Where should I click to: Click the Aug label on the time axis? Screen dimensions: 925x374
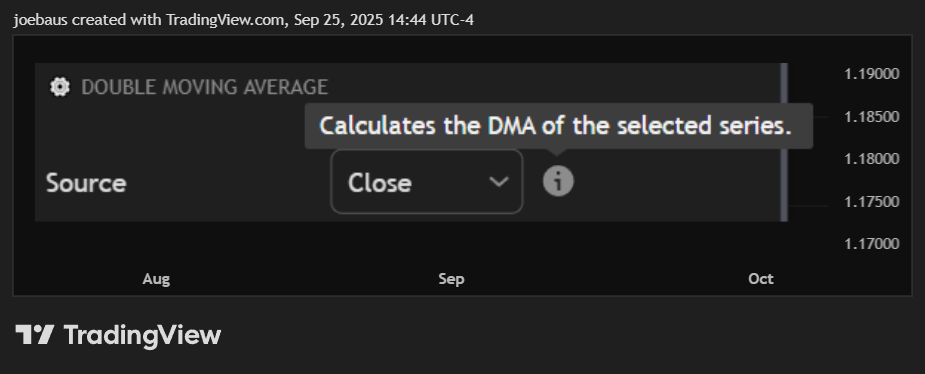(x=156, y=279)
